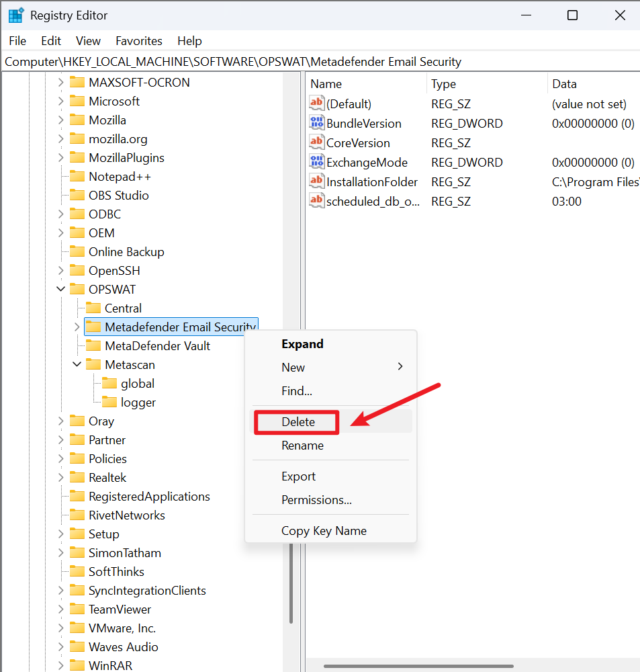Click the WinRAR key folder icon
The image size is (640, 672).
[x=77, y=665]
